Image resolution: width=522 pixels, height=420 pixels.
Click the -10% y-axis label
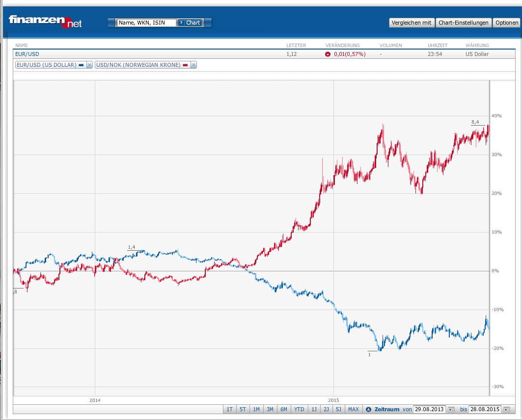(497, 310)
